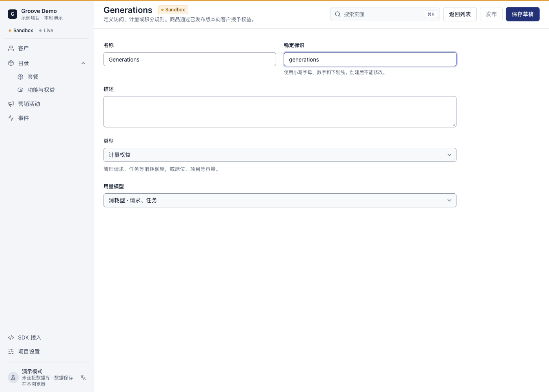Click the Sandbox badge beside the title
The width and height of the screenshot is (549, 392).
[173, 10]
